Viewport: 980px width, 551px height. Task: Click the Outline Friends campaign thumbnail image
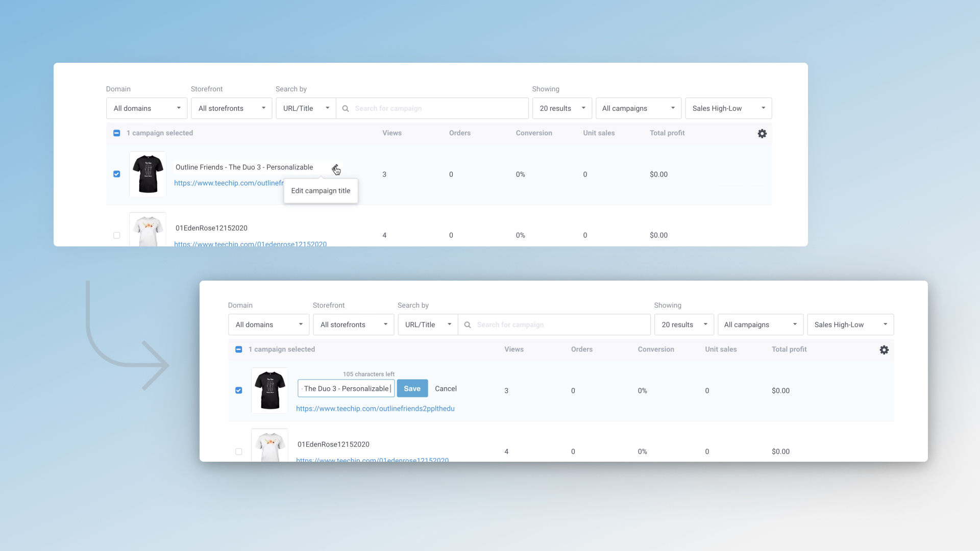coord(148,173)
